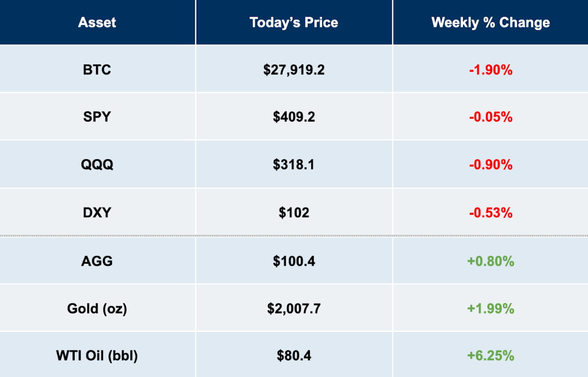This screenshot has width=588, height=377.
Task: Click the DXY asset cell
Action: pos(97,212)
